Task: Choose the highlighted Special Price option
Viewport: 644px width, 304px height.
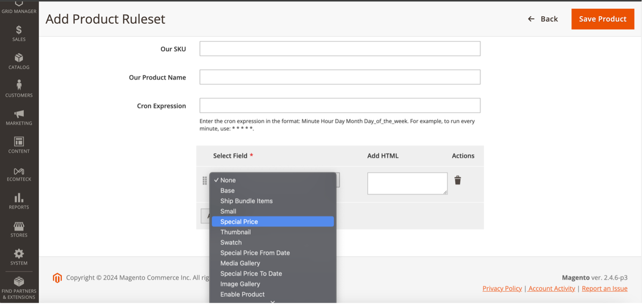Action: pyautogui.click(x=273, y=222)
